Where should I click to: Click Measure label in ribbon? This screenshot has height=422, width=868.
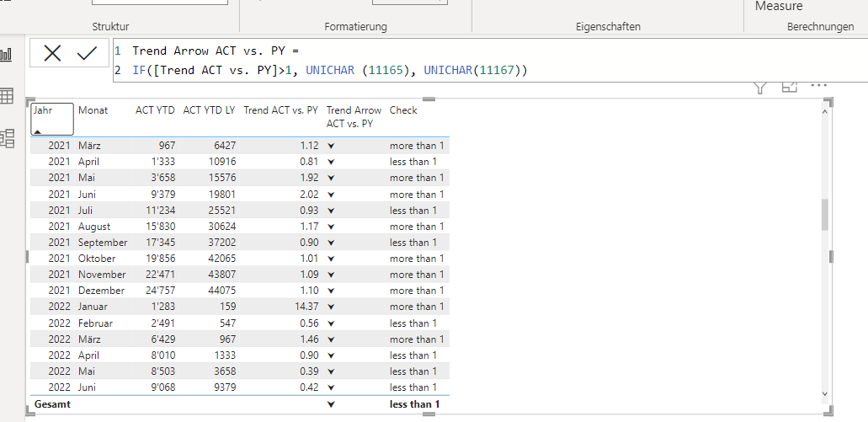pyautogui.click(x=779, y=7)
